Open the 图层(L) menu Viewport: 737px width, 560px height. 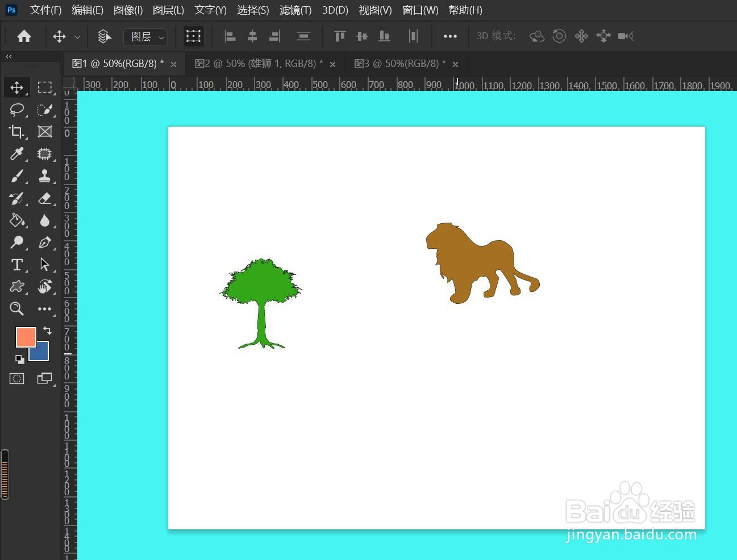click(168, 10)
